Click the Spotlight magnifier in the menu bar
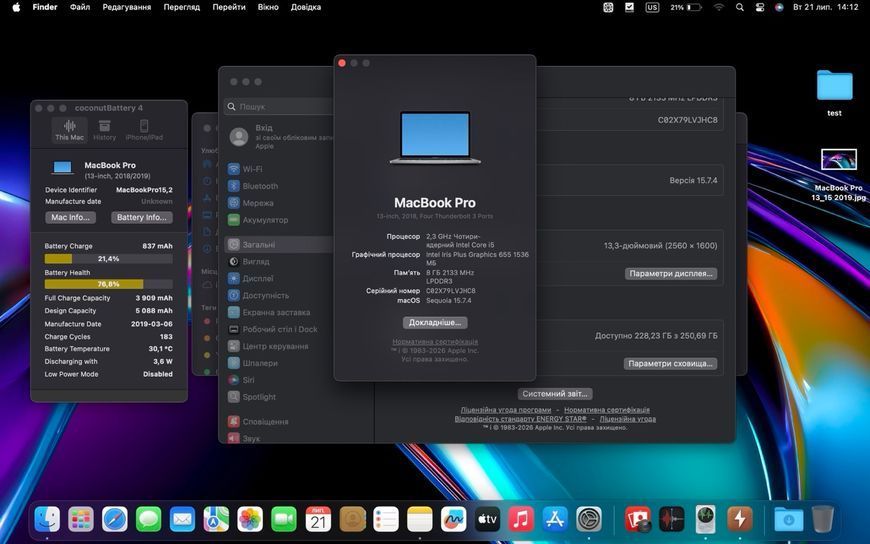 coord(740,7)
